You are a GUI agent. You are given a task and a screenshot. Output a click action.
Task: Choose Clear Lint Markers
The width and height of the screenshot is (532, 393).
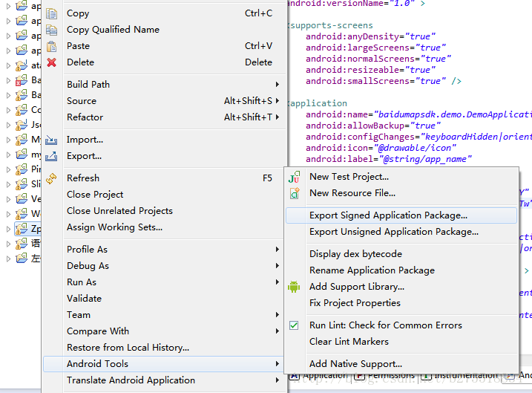[401, 342]
